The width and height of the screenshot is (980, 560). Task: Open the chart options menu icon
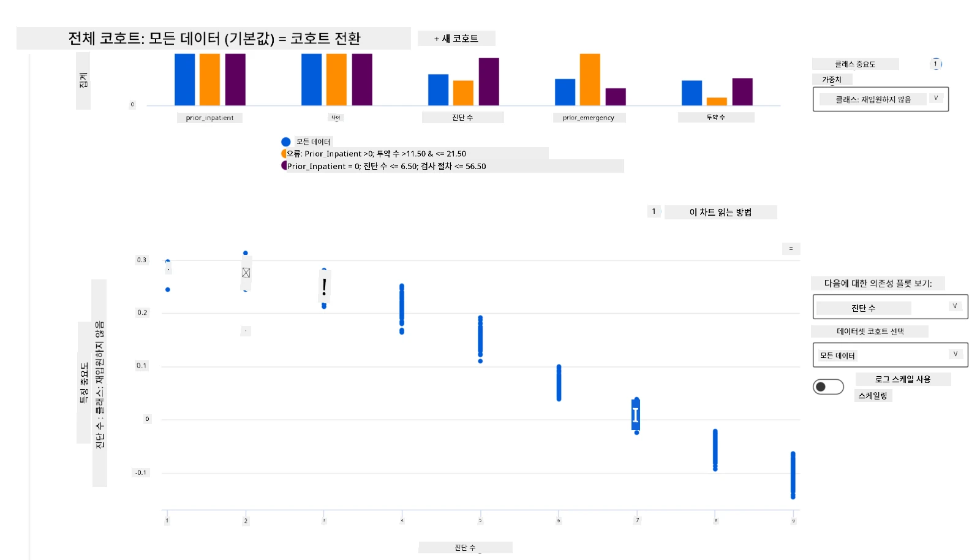click(791, 248)
